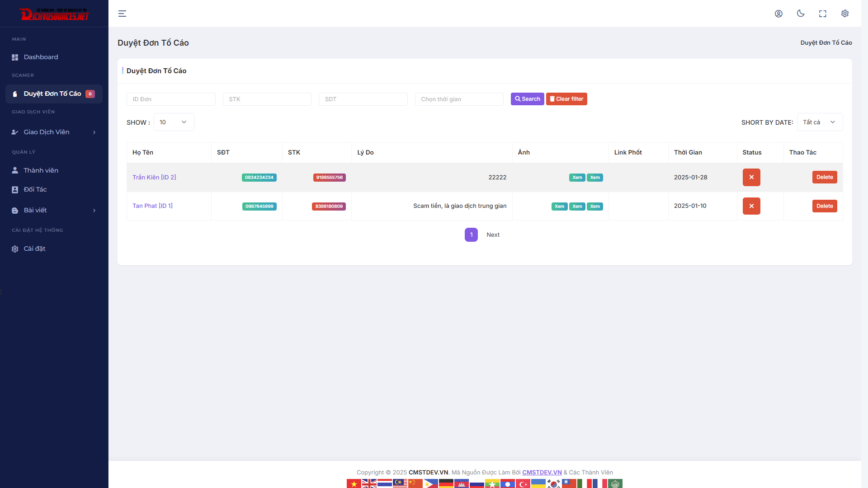Open the header settings gear icon
This screenshot has width=868, height=488.
point(845,14)
